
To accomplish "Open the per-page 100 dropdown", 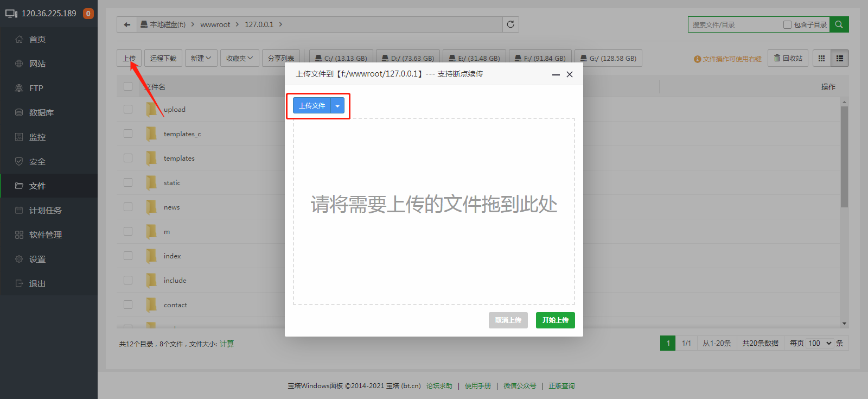I will (x=820, y=343).
